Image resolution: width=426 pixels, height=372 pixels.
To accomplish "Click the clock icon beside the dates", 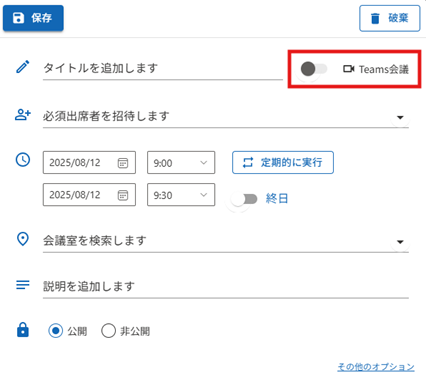I will pos(23,160).
